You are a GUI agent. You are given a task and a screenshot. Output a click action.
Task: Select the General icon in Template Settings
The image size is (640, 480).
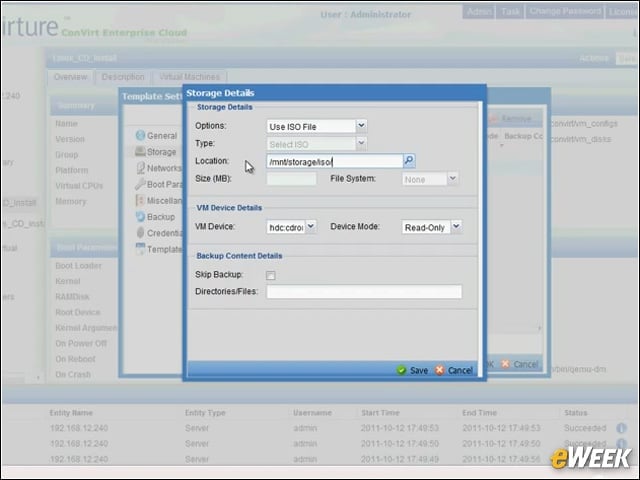pos(140,135)
